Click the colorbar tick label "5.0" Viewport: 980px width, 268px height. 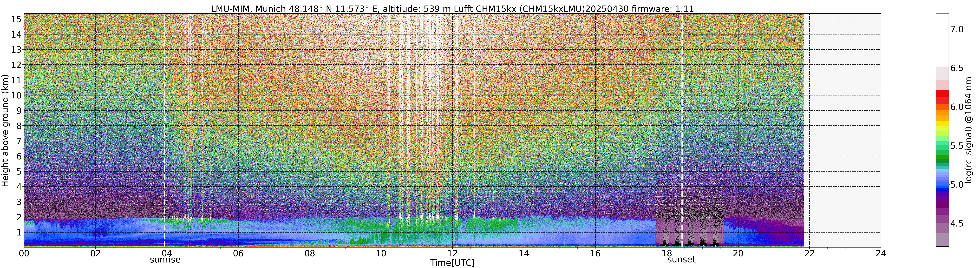point(957,185)
